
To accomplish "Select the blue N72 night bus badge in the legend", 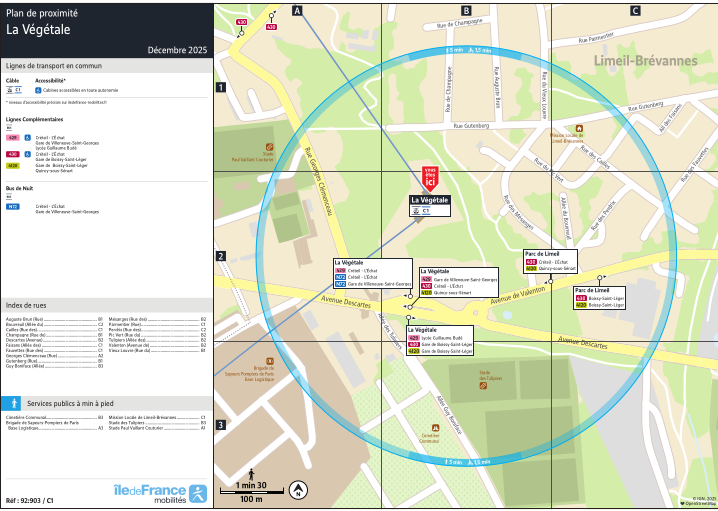I will pos(13,207).
